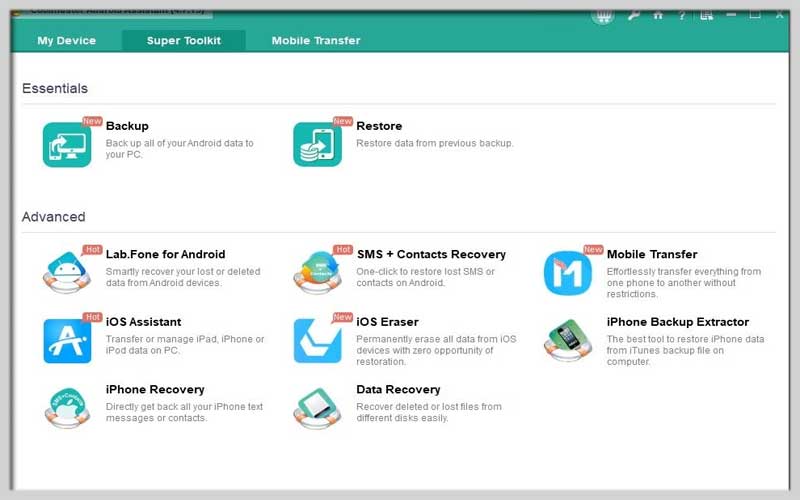Image resolution: width=800 pixels, height=500 pixels.
Task: Click 'One-click to restore lost SMS' description
Action: (426, 277)
